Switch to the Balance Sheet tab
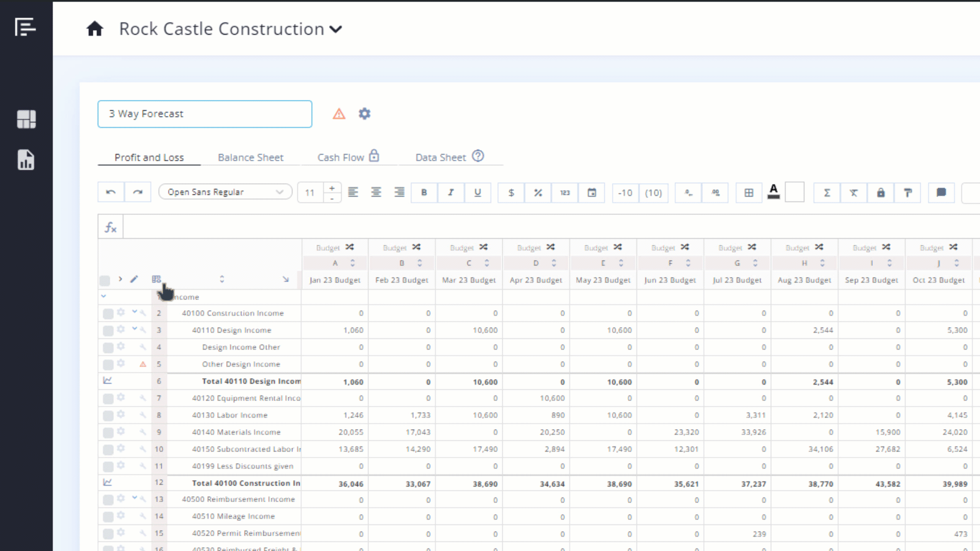The width and height of the screenshot is (980, 551). coord(251,157)
